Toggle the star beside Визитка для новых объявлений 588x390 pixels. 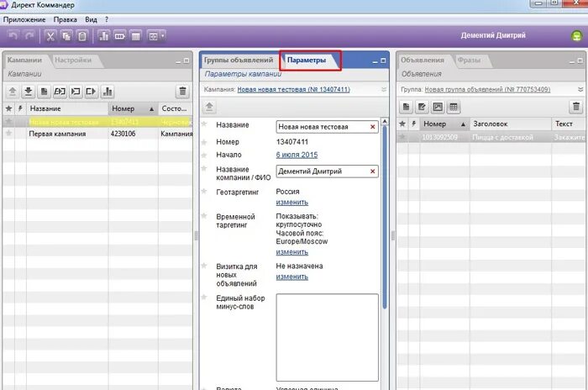point(204,266)
